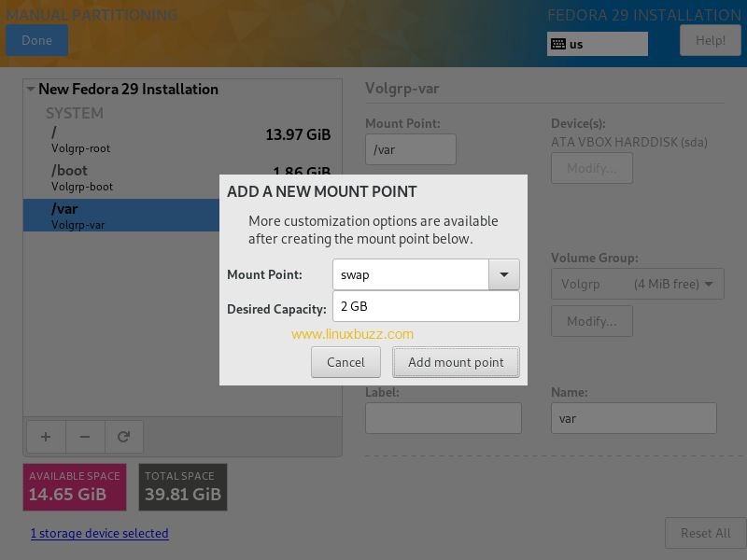Viewport: 747px width, 560px height.
Task: Click the ATA VBOX HARDDISK (sda) text
Action: point(628,142)
